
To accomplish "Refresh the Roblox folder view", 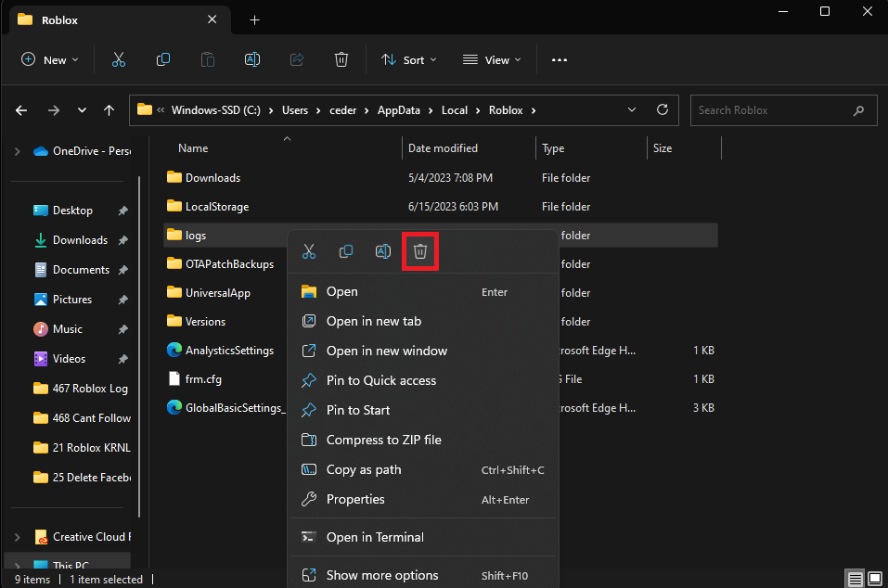I will pyautogui.click(x=662, y=109).
